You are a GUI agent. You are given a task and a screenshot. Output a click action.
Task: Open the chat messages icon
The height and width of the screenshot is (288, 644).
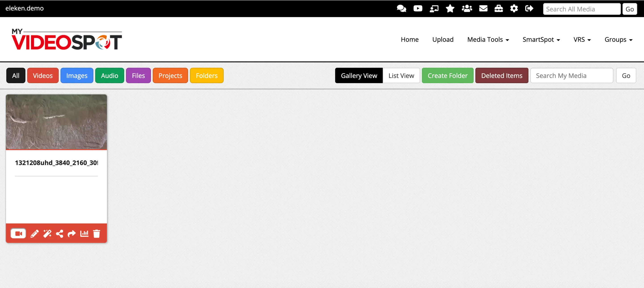pyautogui.click(x=402, y=8)
